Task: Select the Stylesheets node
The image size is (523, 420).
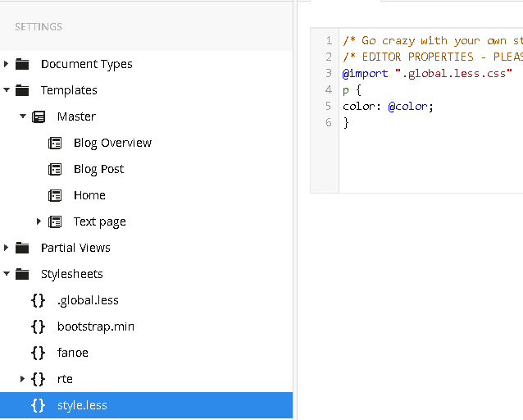Action: 72,274
